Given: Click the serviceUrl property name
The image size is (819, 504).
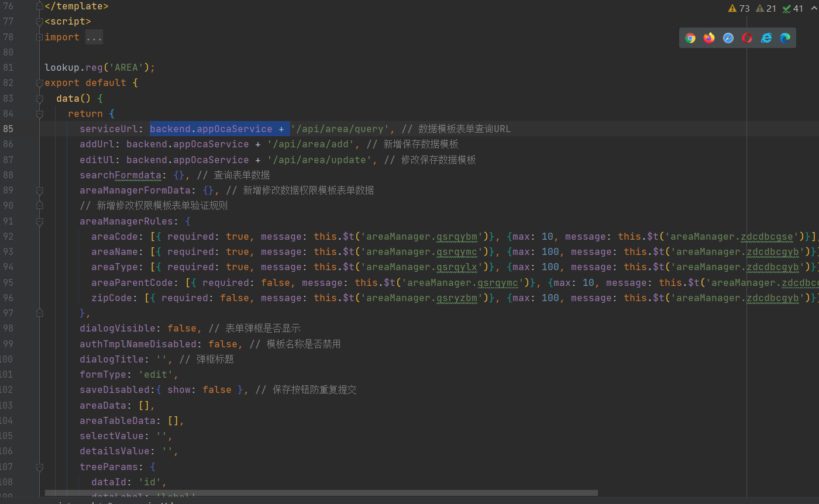Looking at the screenshot, I should click(109, 129).
